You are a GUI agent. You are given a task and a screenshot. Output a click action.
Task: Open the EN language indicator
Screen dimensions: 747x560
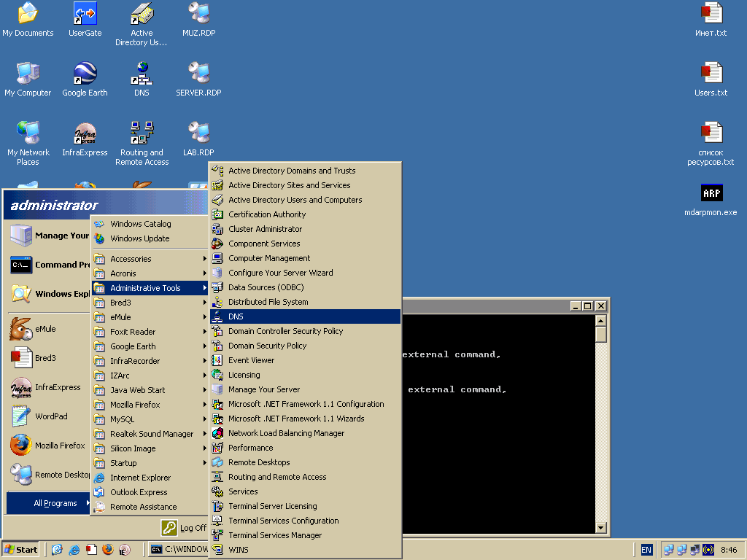tap(646, 550)
